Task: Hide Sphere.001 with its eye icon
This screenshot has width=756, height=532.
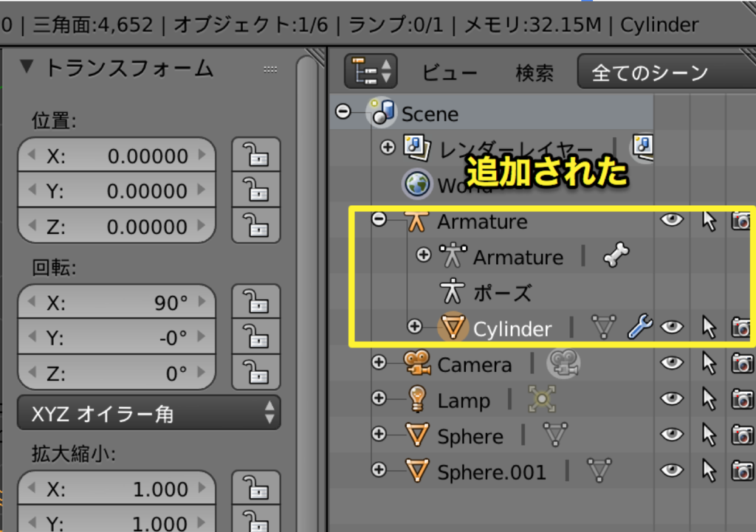Action: click(x=672, y=470)
